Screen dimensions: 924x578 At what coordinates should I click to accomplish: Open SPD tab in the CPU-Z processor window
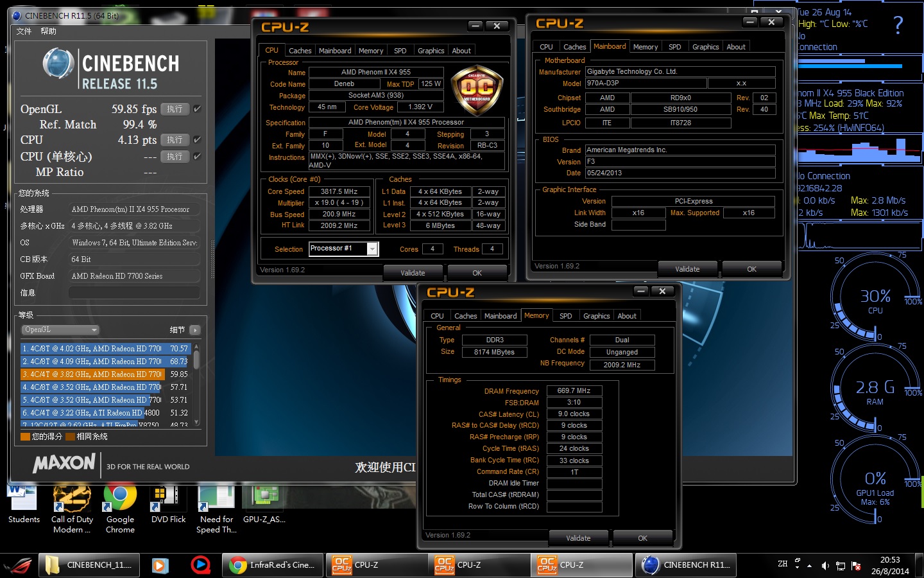pos(400,51)
